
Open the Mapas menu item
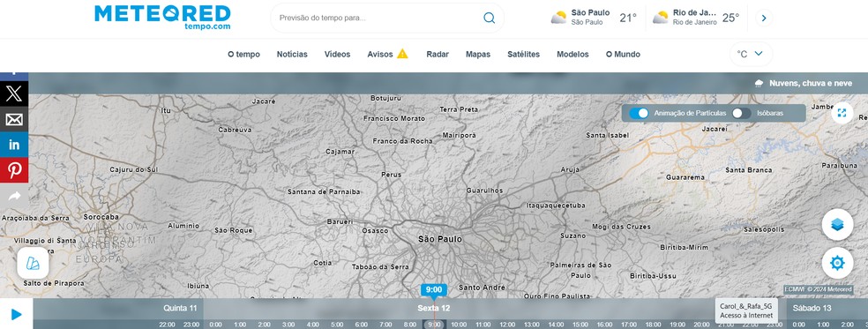478,55
